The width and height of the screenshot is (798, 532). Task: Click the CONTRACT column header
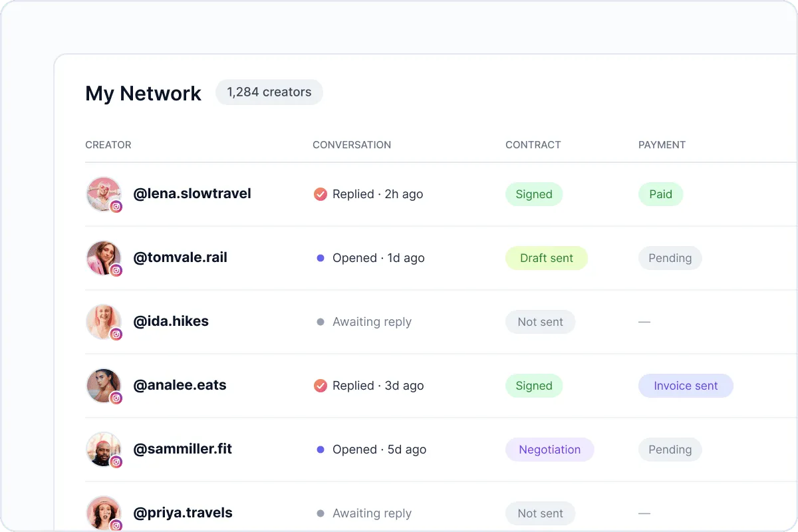533,145
